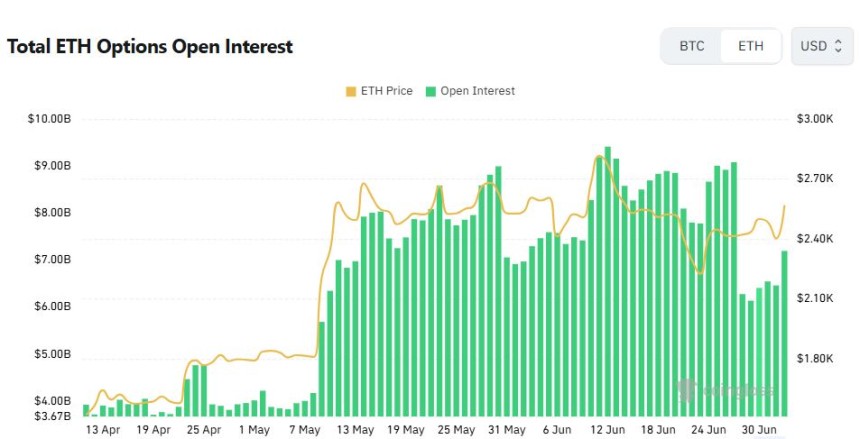Click the 24 Jun date label

click(x=710, y=430)
